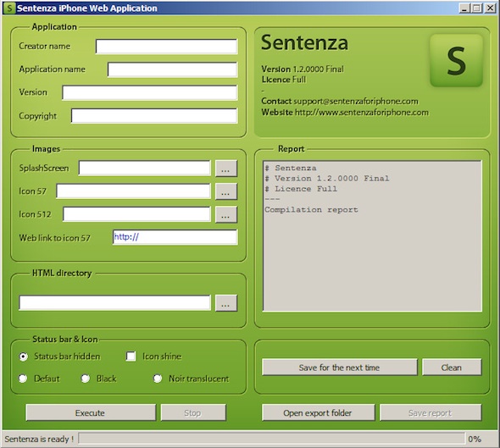Select the Defaut status bar option
This screenshot has width=500, height=448.
[x=23, y=379]
